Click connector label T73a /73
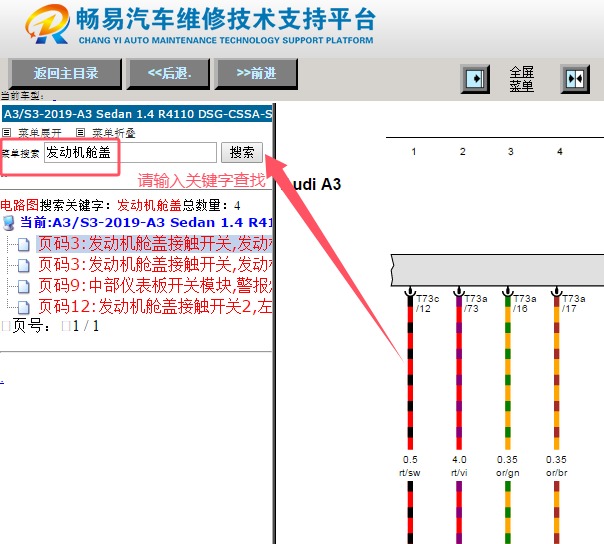Screen dimensions: 604x544 [x=476, y=304]
